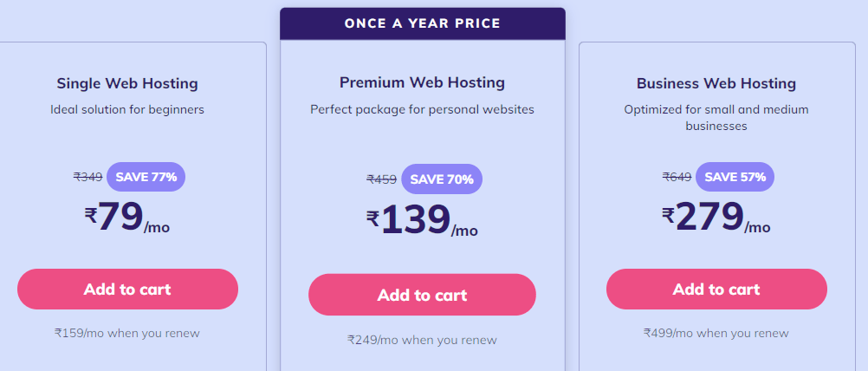Viewport: 868px width, 371px height.
Task: Click the crossed-out ₹349 original price
Action: pos(87,177)
